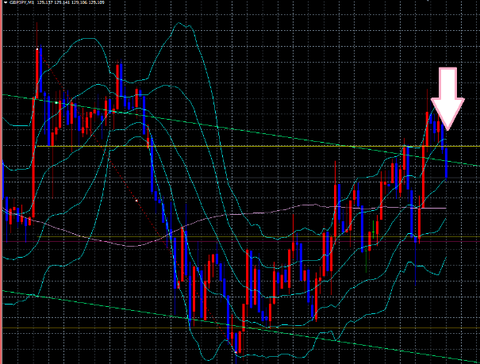Click the latest blue candlestick under arrow
480x364 pixels.
446,163
